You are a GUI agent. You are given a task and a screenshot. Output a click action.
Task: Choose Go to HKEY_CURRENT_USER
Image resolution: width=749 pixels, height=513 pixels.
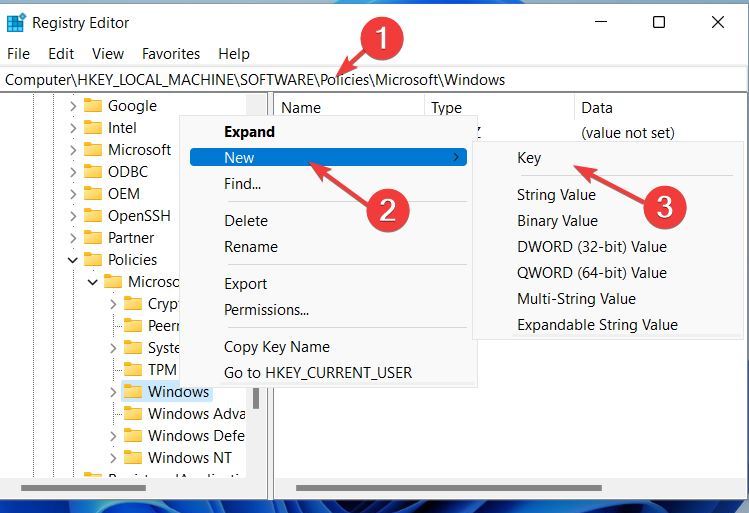[328, 373]
